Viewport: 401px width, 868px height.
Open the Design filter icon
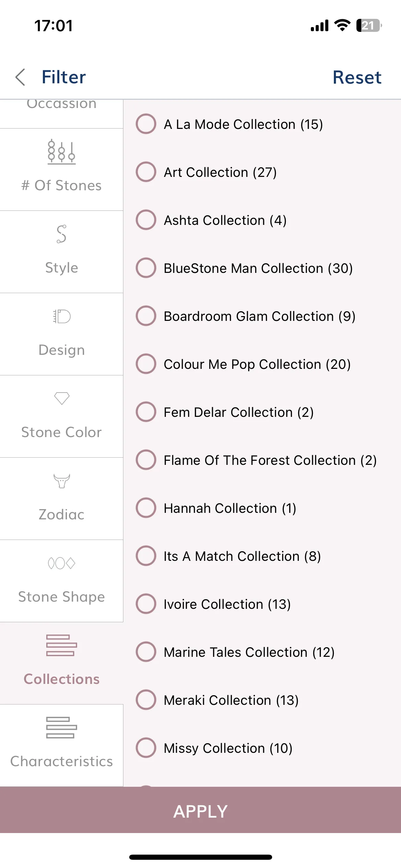coord(62,316)
